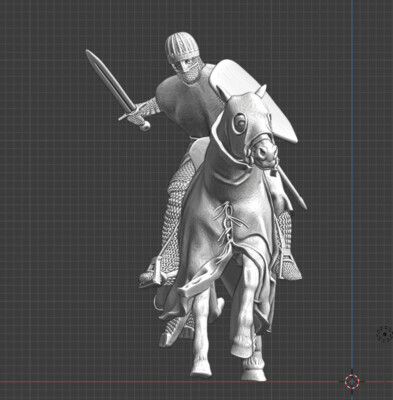Viewport: 393px width, 400px height.
Task: Click the horse's hooded eye opening
Action: pyautogui.click(x=239, y=123)
